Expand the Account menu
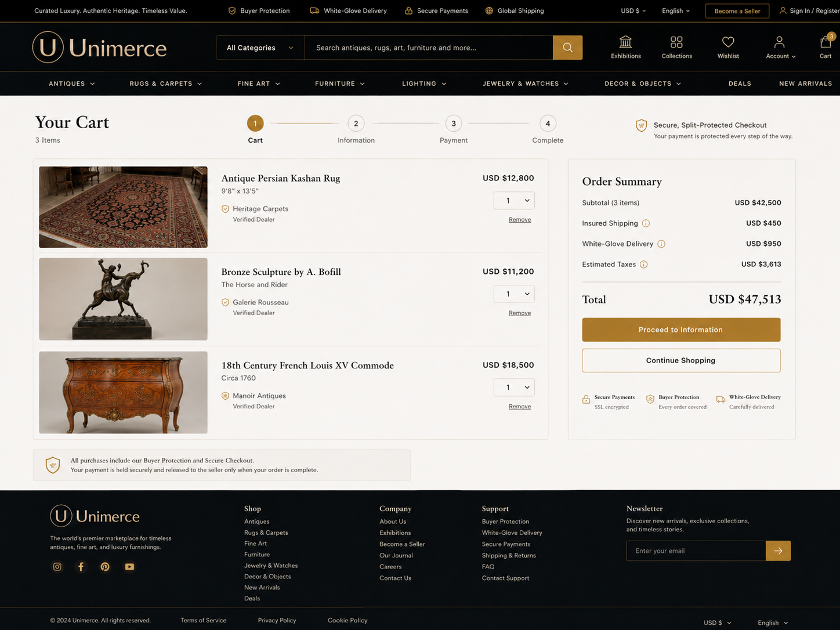The image size is (840, 630). coord(780,47)
